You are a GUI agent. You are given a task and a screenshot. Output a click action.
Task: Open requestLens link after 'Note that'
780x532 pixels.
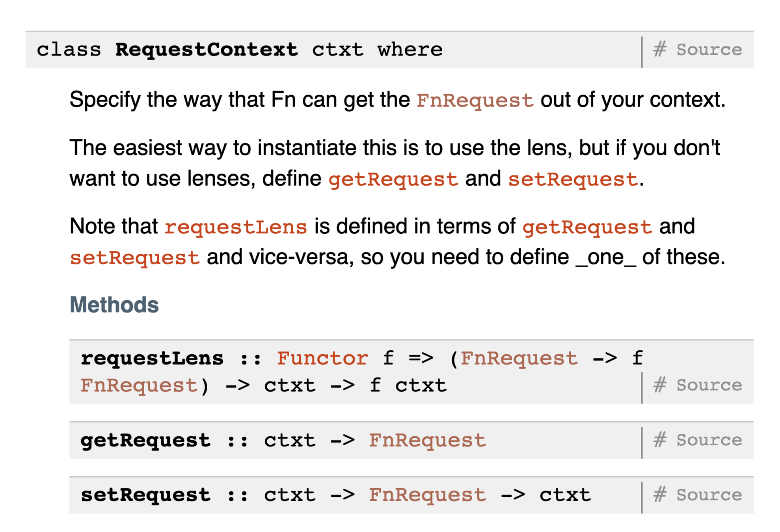click(x=236, y=227)
